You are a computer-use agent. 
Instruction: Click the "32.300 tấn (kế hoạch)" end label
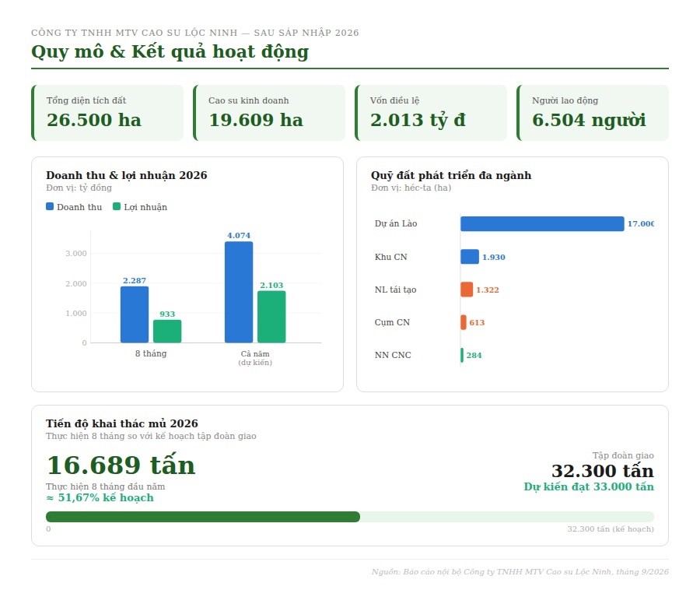pos(611,529)
